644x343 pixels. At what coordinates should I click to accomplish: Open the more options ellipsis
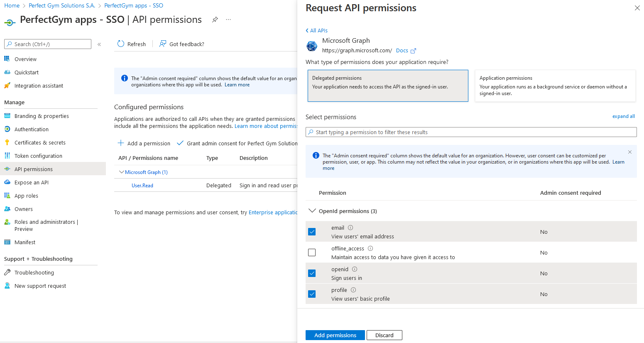(x=228, y=20)
